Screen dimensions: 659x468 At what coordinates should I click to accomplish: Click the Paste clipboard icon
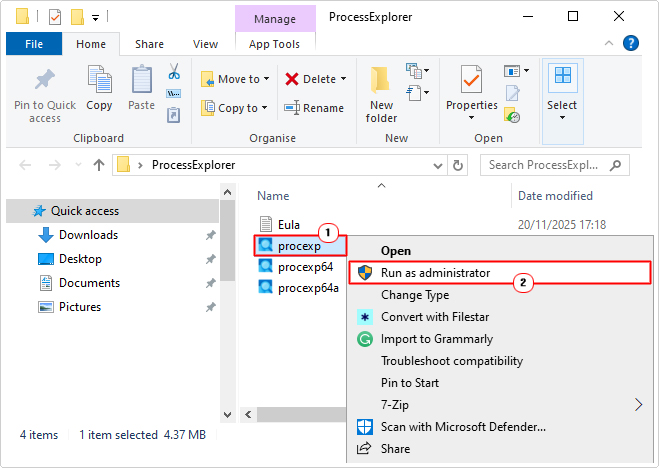point(142,79)
